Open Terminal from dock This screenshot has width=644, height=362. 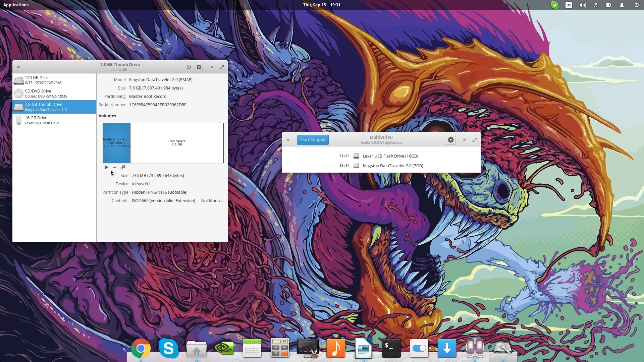tap(391, 348)
